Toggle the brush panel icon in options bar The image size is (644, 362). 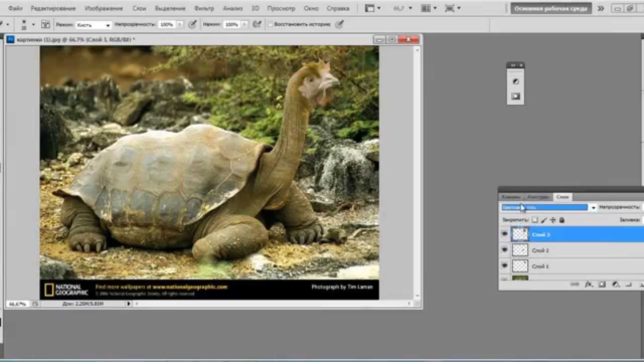click(x=45, y=24)
